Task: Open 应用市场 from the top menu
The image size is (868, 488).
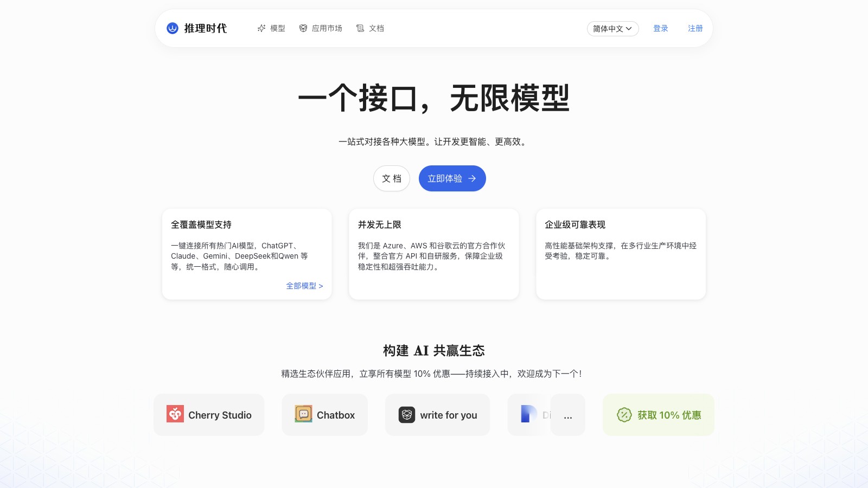Action: click(x=327, y=28)
